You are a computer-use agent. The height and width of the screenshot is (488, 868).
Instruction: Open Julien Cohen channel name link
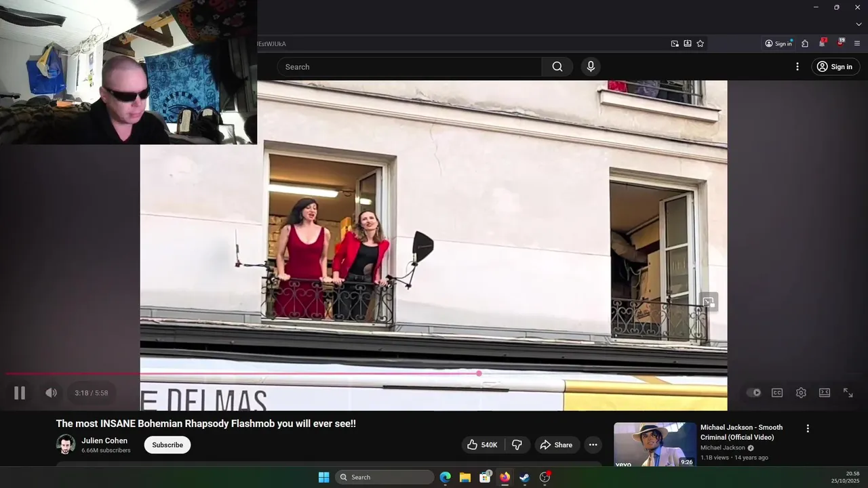[x=104, y=441]
